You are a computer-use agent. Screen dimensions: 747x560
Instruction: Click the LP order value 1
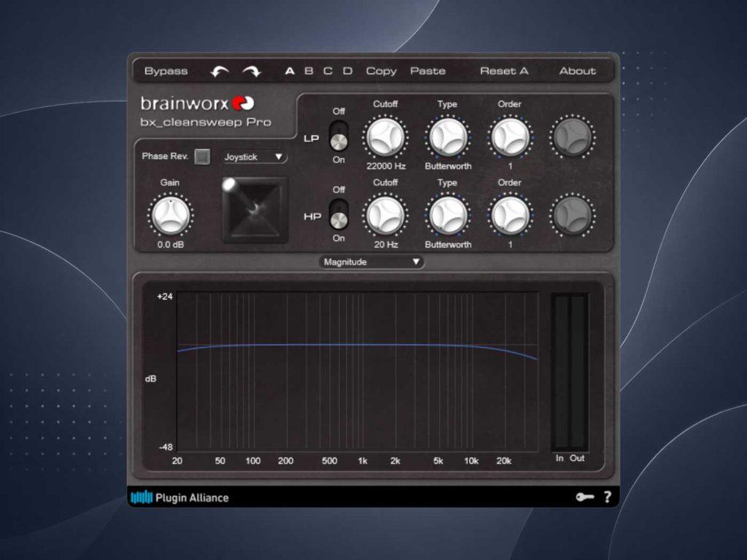pos(510,166)
